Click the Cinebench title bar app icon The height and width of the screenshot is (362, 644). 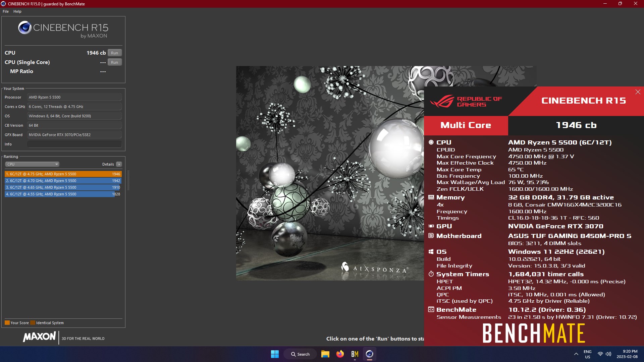(3, 4)
